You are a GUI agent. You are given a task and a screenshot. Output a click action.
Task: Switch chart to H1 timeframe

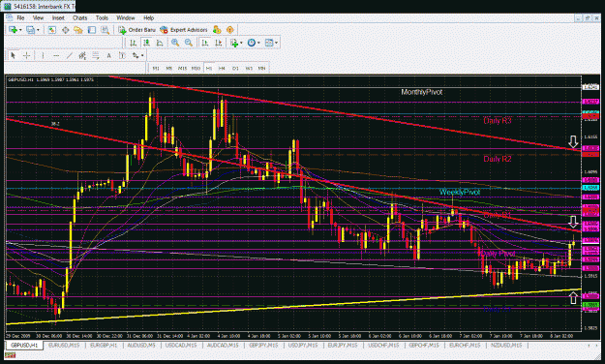(x=209, y=69)
